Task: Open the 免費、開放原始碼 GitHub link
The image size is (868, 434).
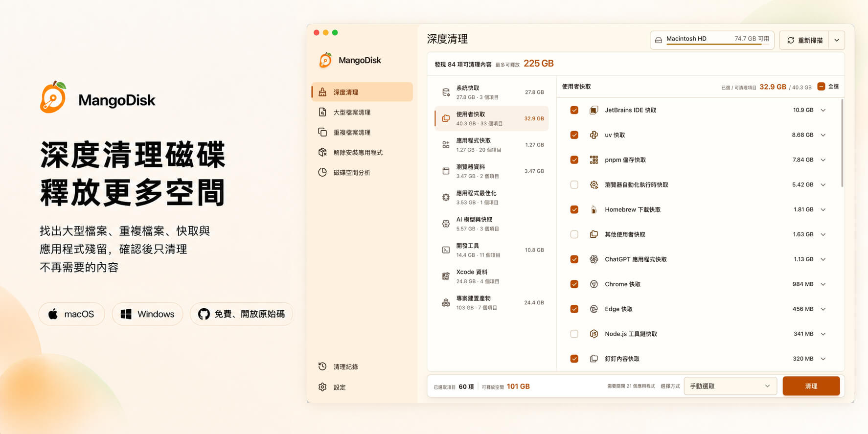Action: pyautogui.click(x=241, y=314)
